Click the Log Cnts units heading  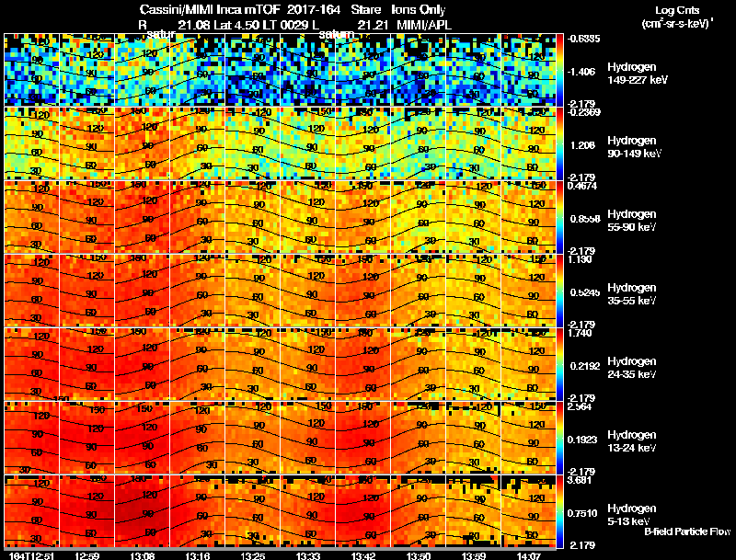[x=677, y=17]
